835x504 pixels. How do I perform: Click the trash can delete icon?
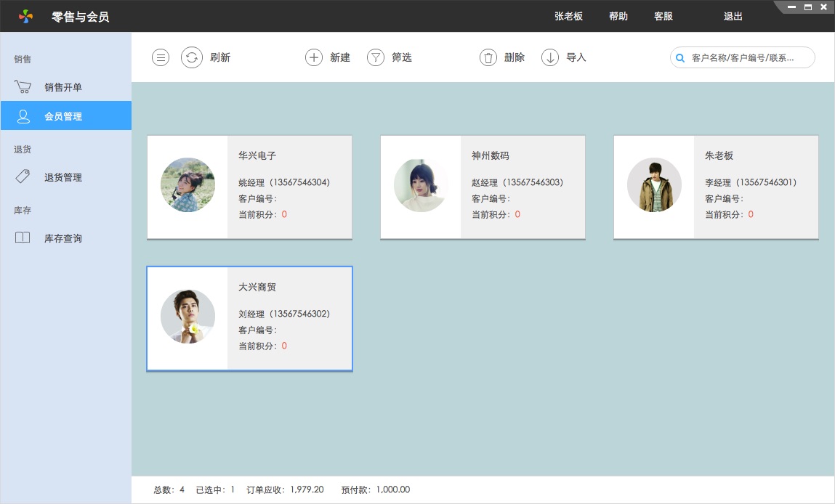(x=488, y=57)
